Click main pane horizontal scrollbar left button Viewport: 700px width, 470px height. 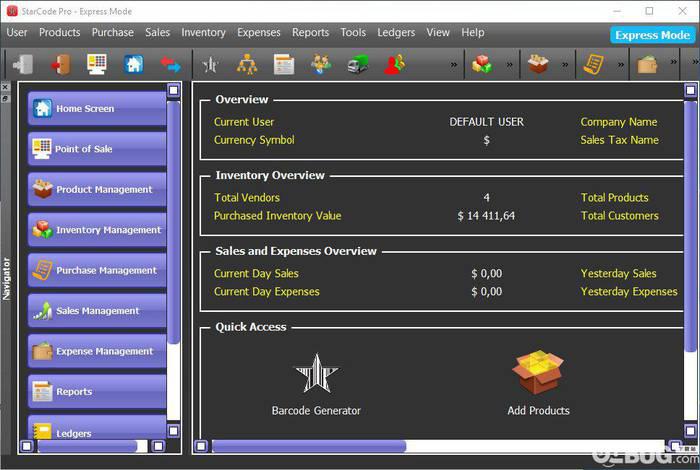tap(201, 446)
